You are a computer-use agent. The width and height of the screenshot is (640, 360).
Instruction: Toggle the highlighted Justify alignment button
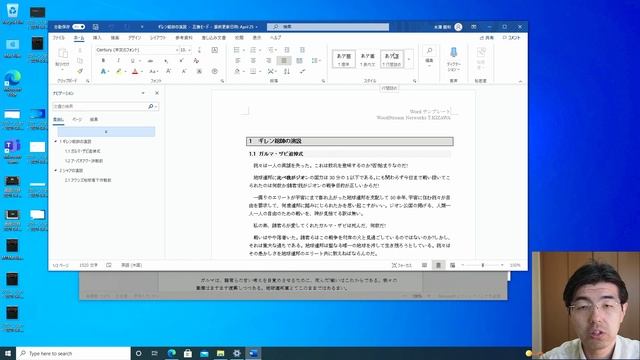284,60
